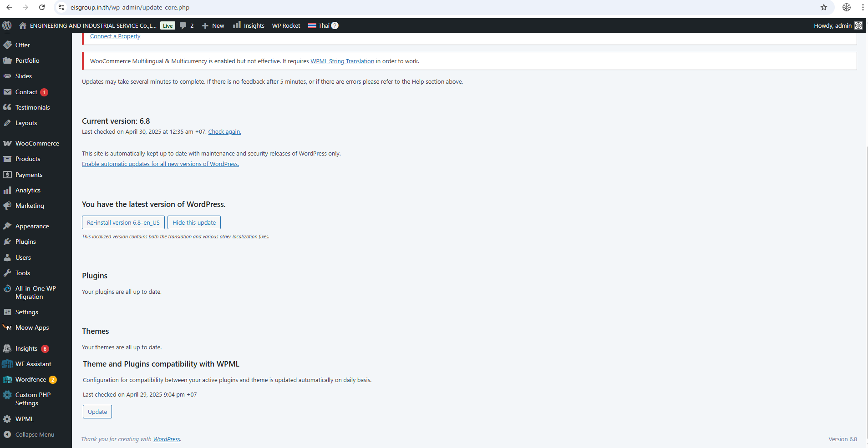Click the WordPress logo in admin bar
This screenshot has width=868, height=448.
pos(7,25)
